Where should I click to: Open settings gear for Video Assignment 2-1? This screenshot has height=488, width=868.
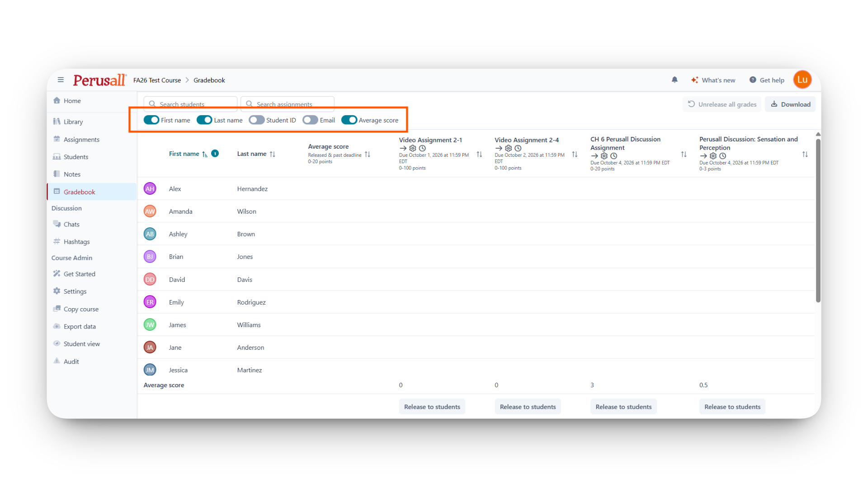pos(413,148)
